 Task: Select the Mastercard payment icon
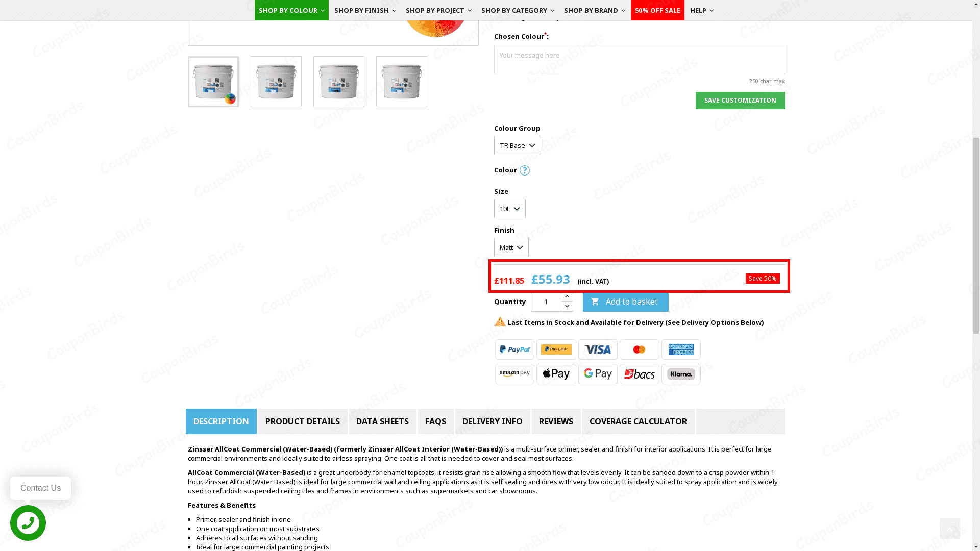click(639, 349)
